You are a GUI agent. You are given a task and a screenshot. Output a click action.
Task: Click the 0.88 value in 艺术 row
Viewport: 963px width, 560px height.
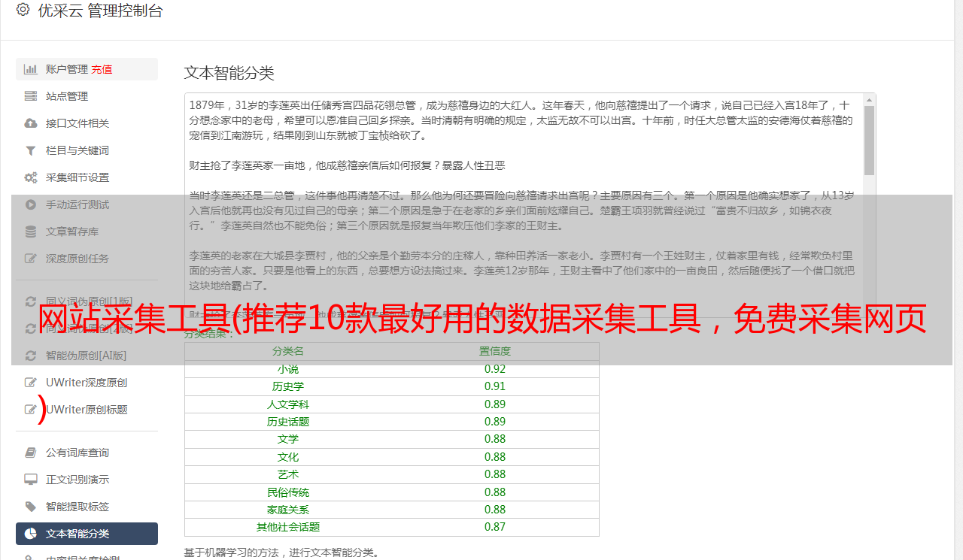pos(495,474)
